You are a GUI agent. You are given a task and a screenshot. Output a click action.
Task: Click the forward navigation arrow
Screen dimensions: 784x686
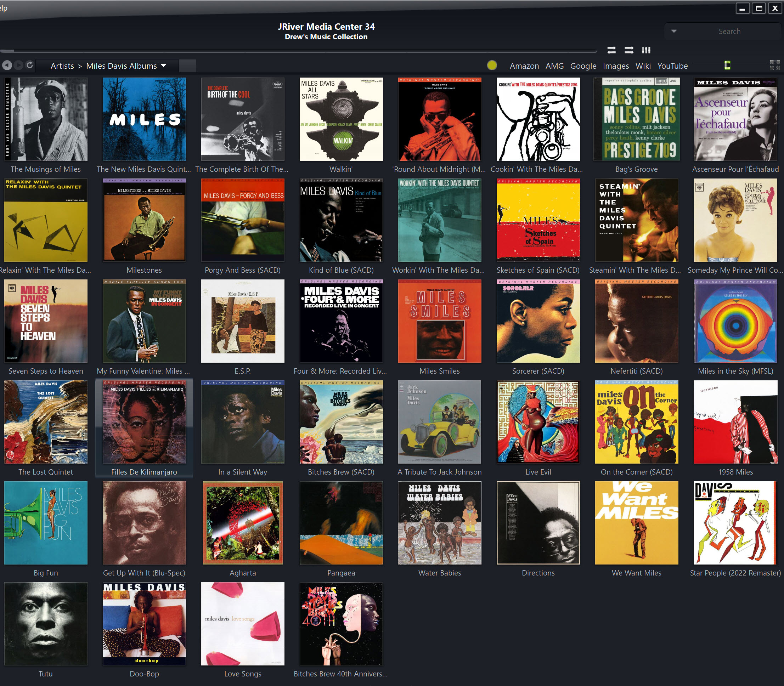click(x=18, y=66)
